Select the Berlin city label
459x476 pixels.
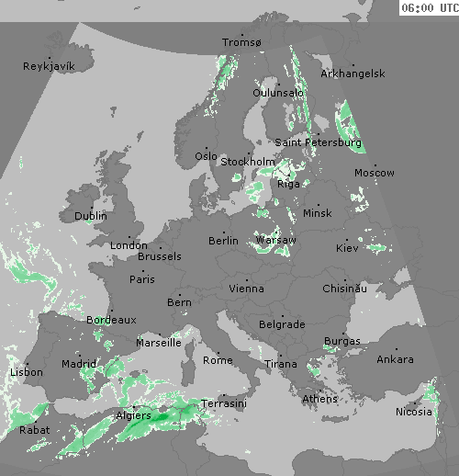pos(223,241)
